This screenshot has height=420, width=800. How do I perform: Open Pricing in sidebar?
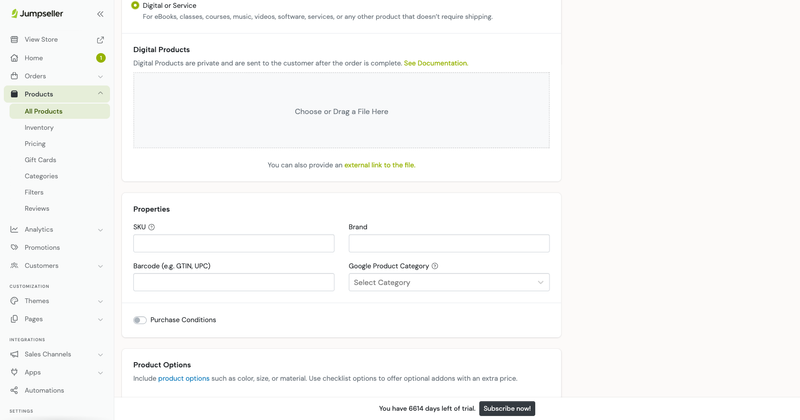(x=35, y=144)
